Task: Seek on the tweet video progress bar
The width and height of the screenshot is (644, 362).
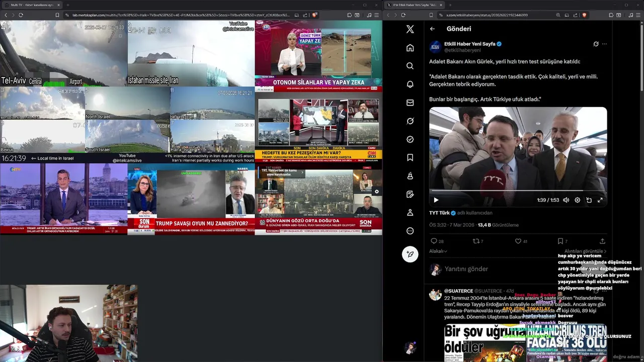Action: click(518, 191)
